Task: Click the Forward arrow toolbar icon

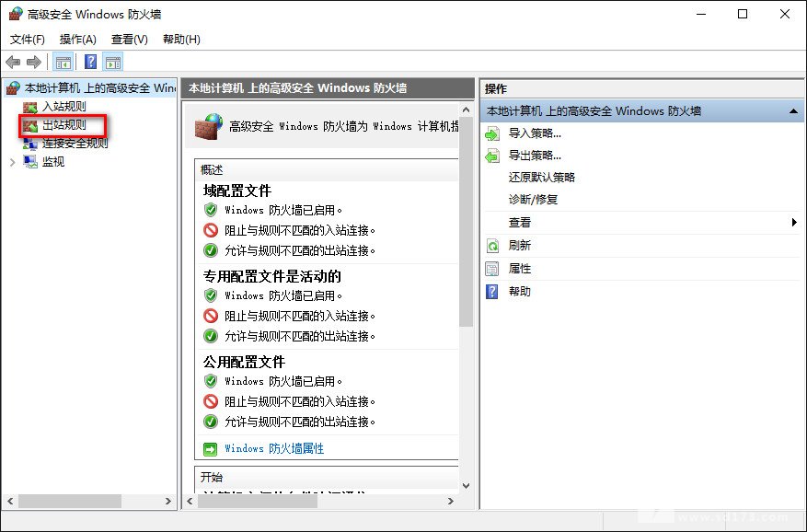Action: 34,63
